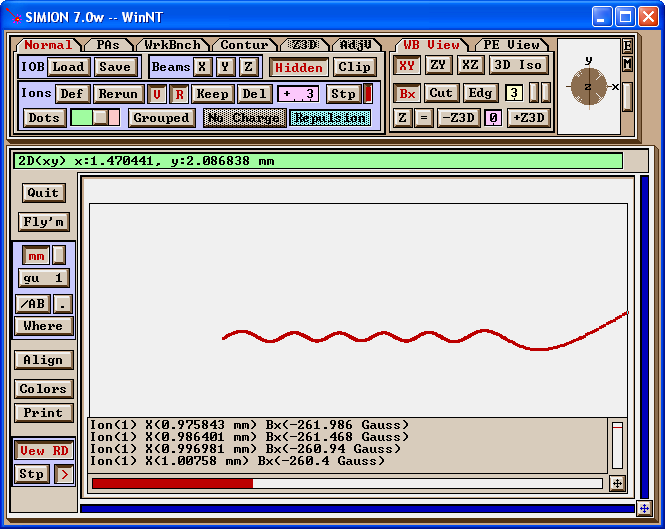This screenshot has height=529, width=665.
Task: Toggle the Vew RD button
Action: [x=44, y=451]
